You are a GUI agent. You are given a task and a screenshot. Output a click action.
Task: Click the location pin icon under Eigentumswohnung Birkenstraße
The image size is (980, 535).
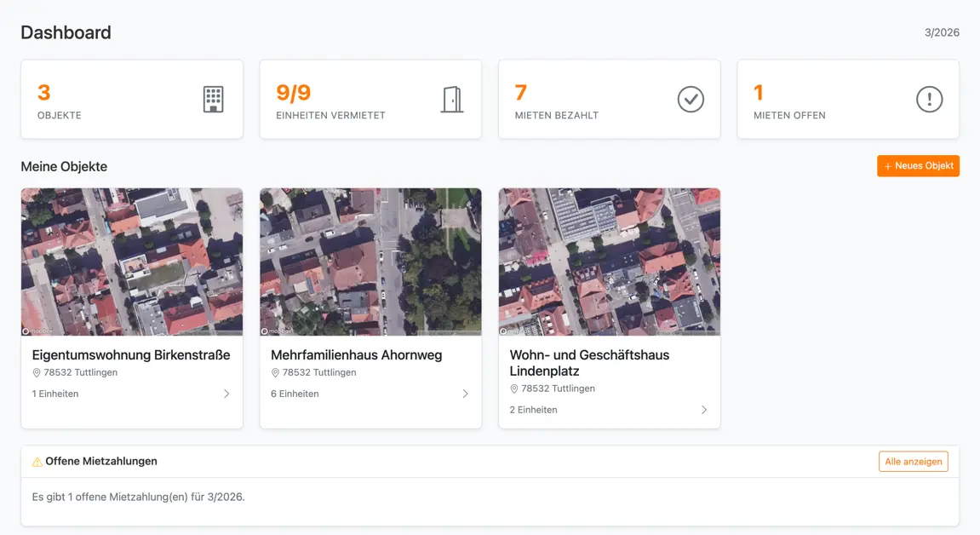(35, 372)
